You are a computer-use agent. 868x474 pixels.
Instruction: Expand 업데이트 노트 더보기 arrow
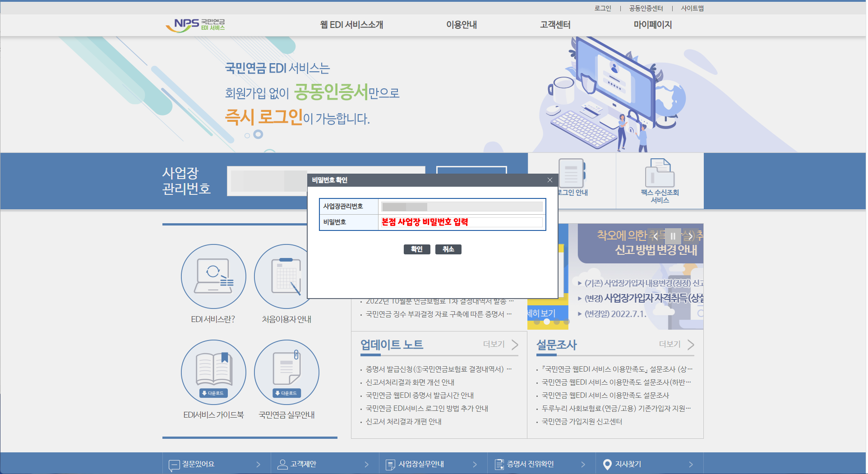tap(515, 345)
